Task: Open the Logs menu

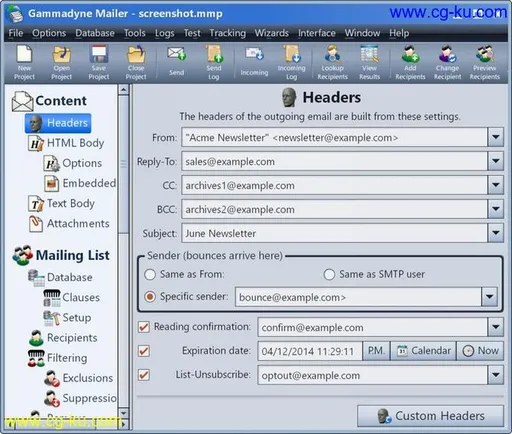Action: pos(165,33)
